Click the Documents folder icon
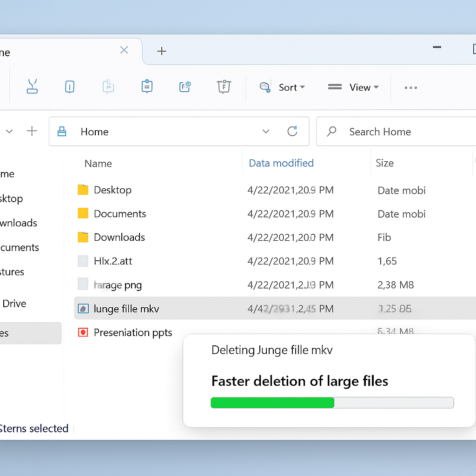Screen dimensions: 476x476 (83, 213)
